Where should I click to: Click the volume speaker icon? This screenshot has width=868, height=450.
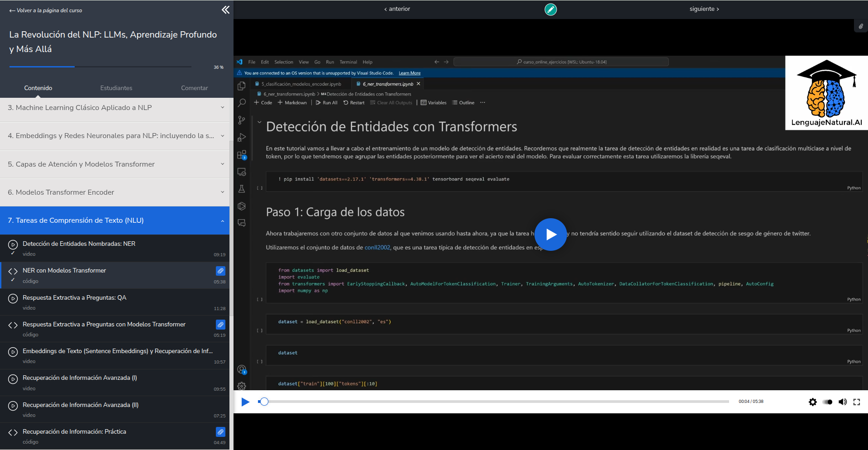click(842, 402)
